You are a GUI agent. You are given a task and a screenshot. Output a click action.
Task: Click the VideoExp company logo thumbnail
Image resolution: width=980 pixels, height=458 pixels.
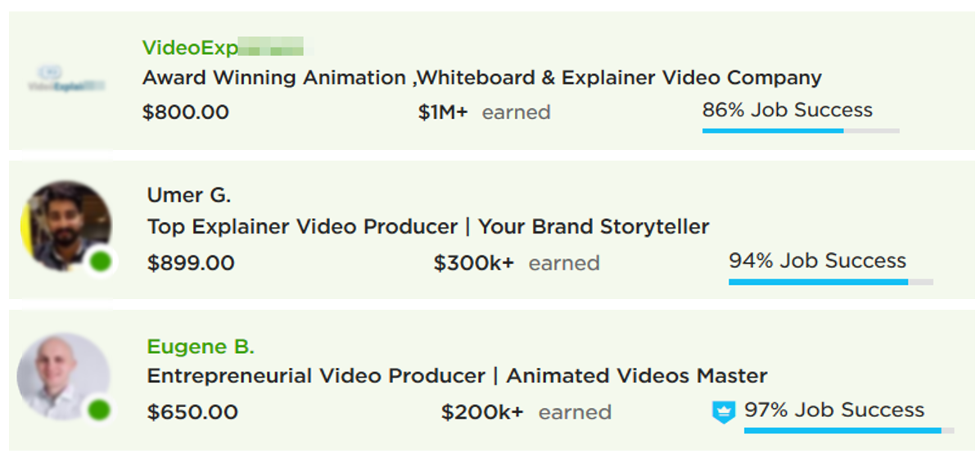tap(66, 80)
